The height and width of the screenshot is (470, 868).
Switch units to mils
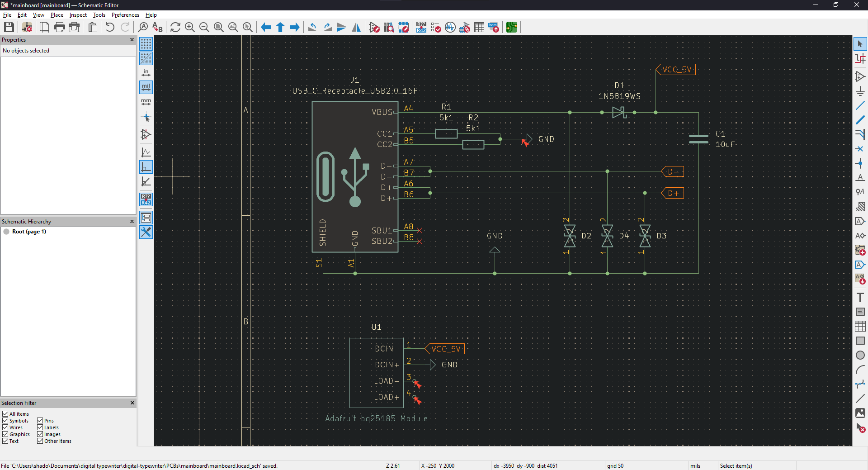pyautogui.click(x=146, y=87)
